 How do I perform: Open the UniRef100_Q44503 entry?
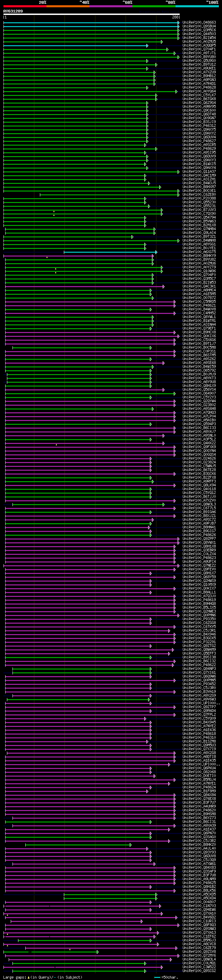[199, 34]
